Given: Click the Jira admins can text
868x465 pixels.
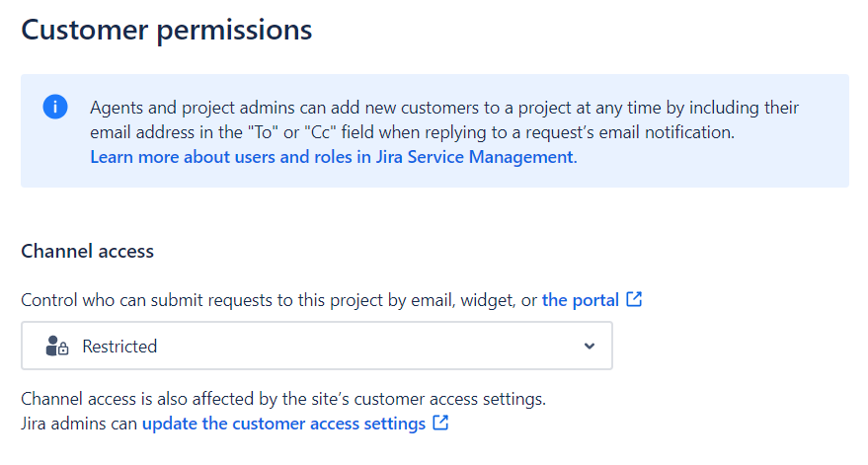Looking at the screenshot, I should [x=79, y=424].
